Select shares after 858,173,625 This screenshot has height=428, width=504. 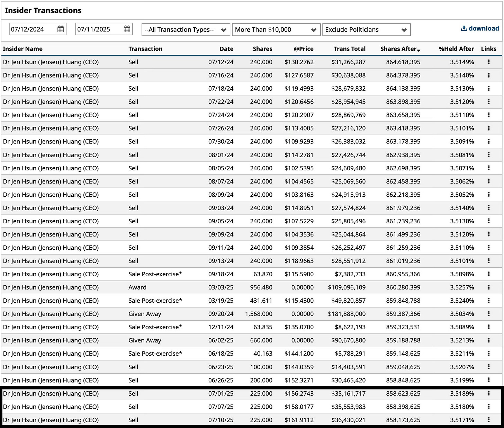(x=403, y=420)
